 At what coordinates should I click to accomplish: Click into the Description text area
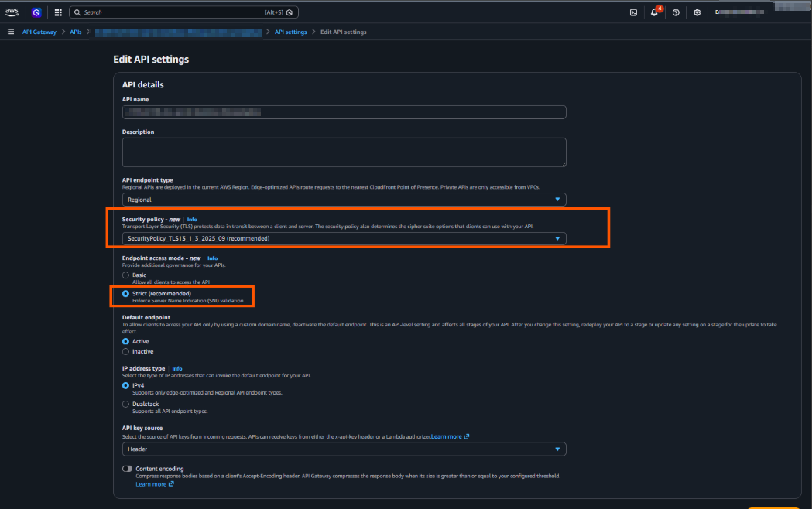(344, 152)
